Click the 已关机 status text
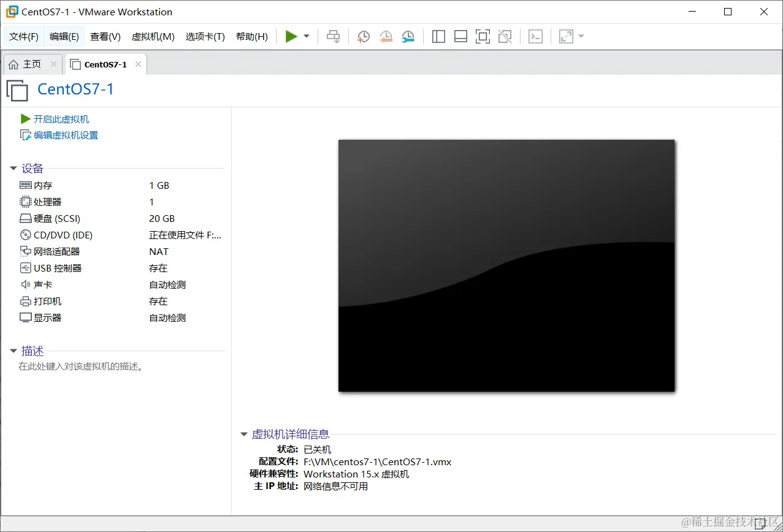Screen dimensions: 783x532 (317, 449)
